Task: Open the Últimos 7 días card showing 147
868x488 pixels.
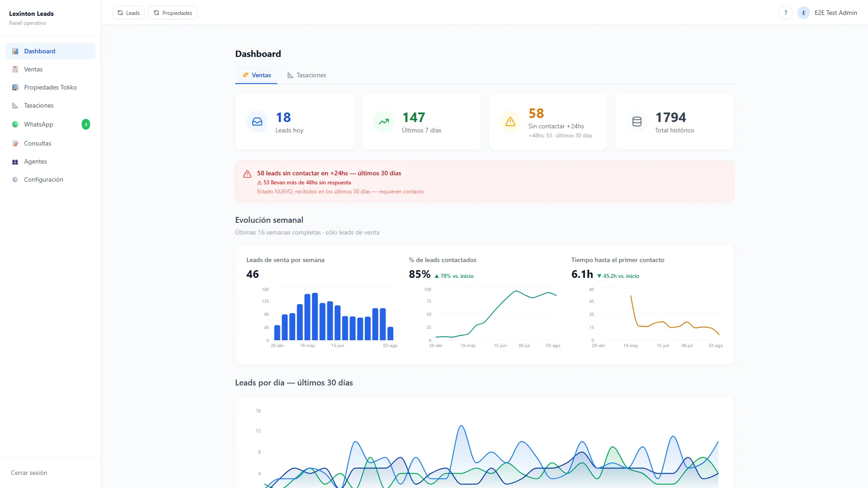Action: [421, 122]
